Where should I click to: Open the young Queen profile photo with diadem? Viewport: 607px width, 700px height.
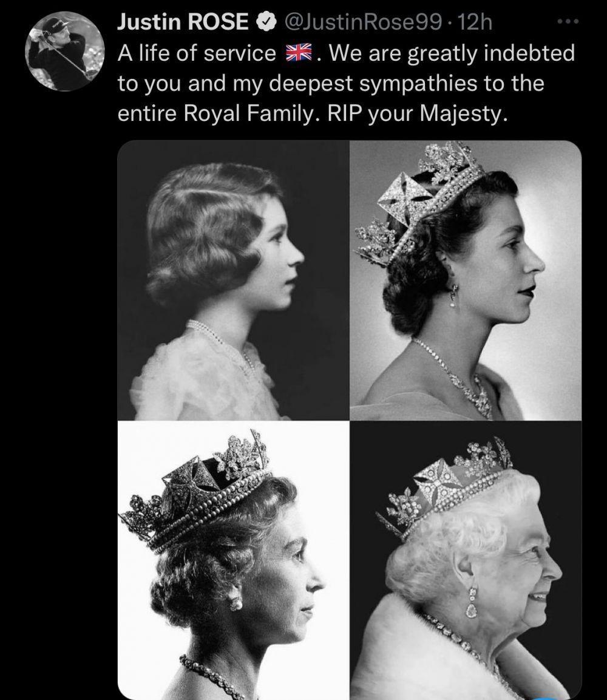[x=466, y=280]
